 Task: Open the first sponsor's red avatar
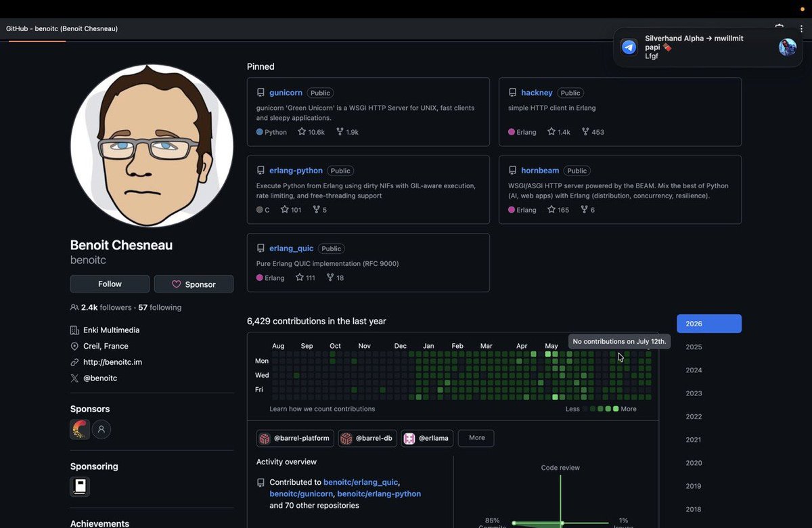point(80,429)
